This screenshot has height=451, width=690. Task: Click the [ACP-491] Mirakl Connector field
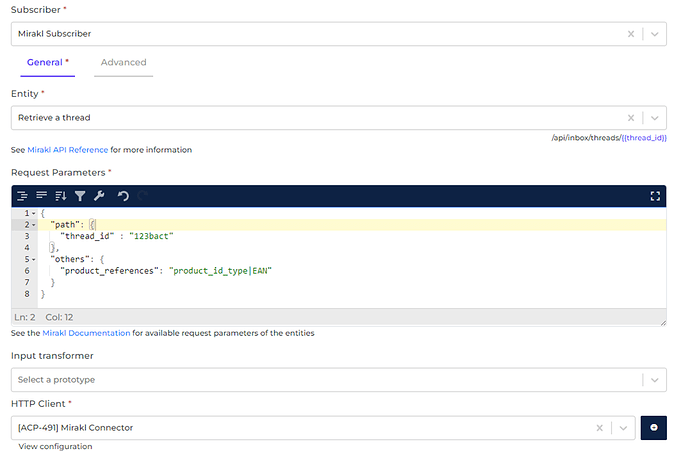(x=323, y=428)
